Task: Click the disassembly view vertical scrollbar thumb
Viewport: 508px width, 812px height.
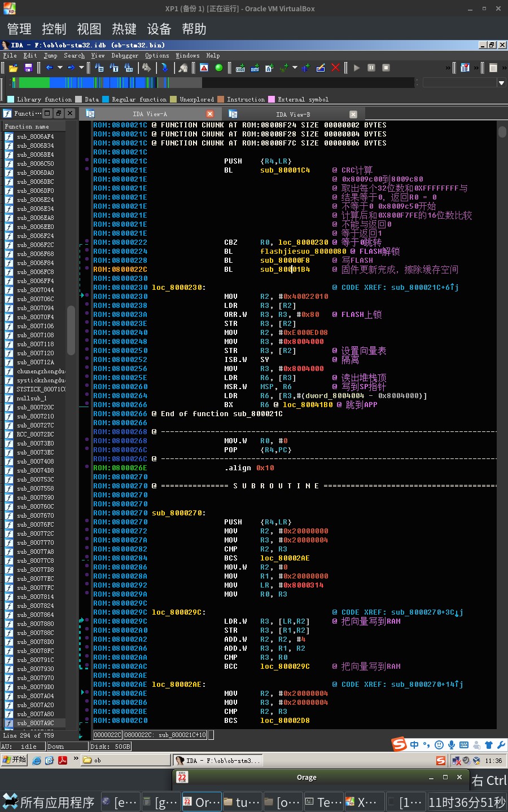Action: (x=502, y=132)
